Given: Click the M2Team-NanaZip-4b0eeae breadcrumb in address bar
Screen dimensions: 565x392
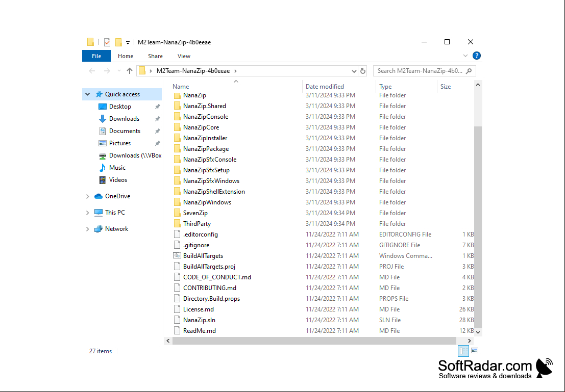Looking at the screenshot, I should [193, 71].
